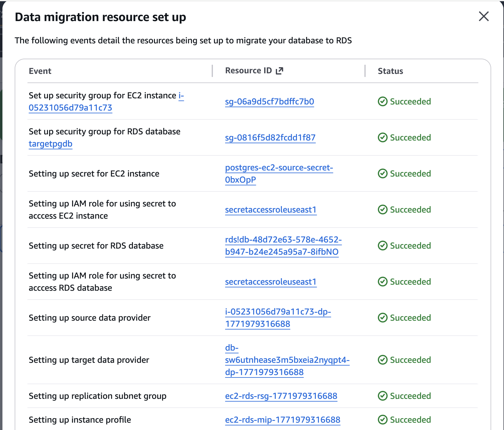Click the dialog description text about migrating to RDS
This screenshot has width=504, height=430.
coord(183,41)
